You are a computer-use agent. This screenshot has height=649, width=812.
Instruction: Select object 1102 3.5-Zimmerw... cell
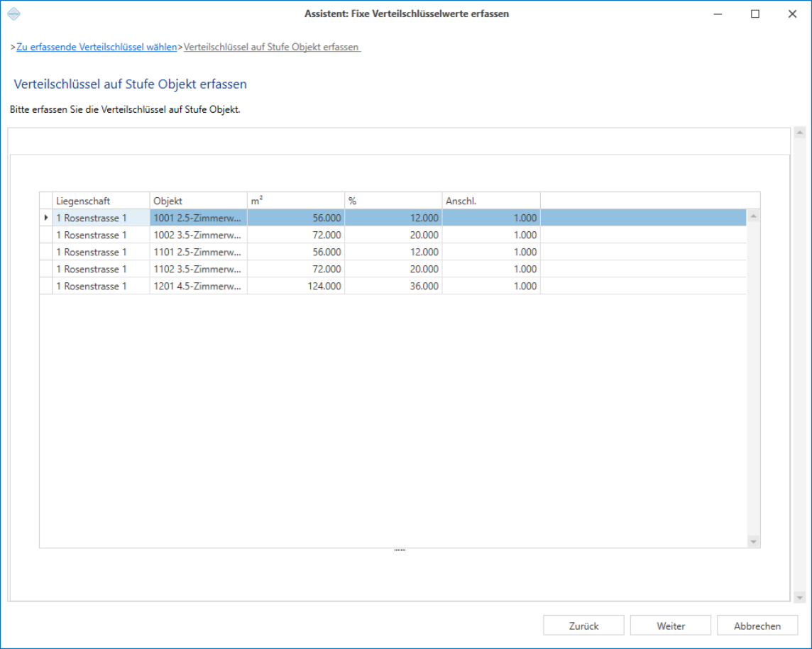click(x=198, y=269)
